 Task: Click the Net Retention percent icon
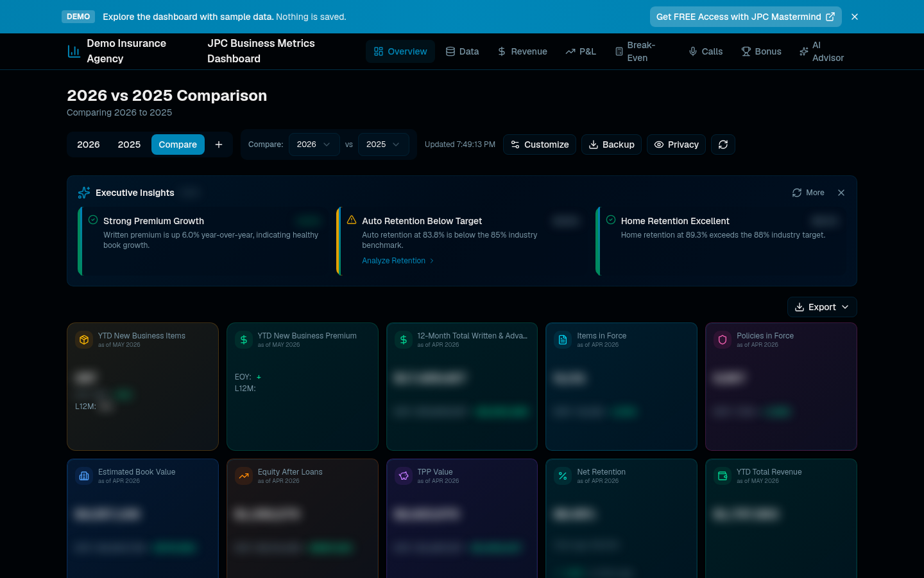(563, 476)
